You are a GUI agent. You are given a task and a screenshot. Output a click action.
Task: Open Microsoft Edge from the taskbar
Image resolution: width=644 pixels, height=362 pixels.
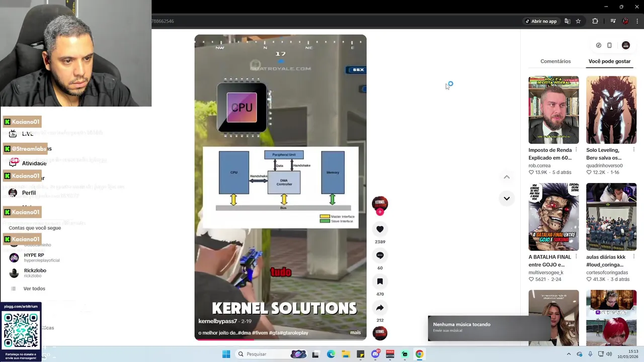point(331,354)
